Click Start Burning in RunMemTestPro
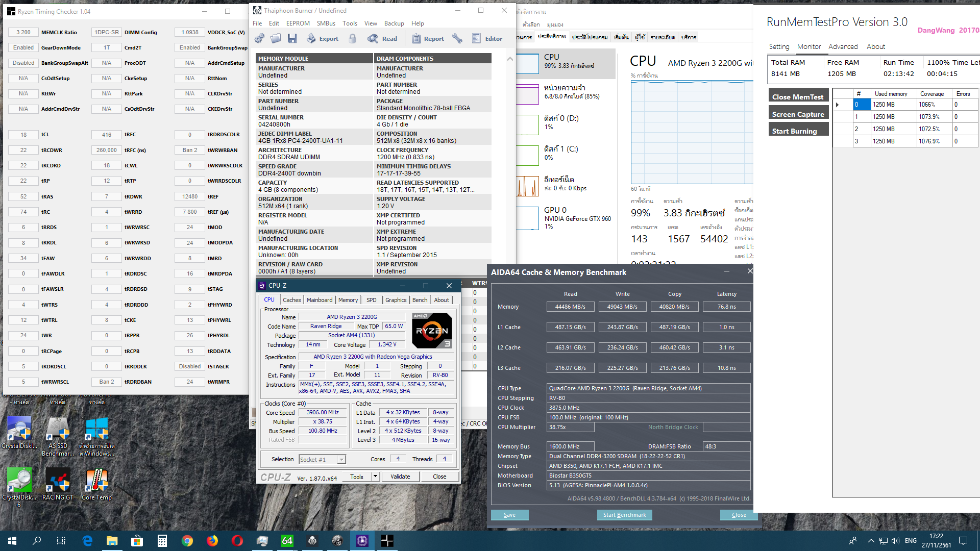This screenshot has width=980, height=551. point(798,131)
